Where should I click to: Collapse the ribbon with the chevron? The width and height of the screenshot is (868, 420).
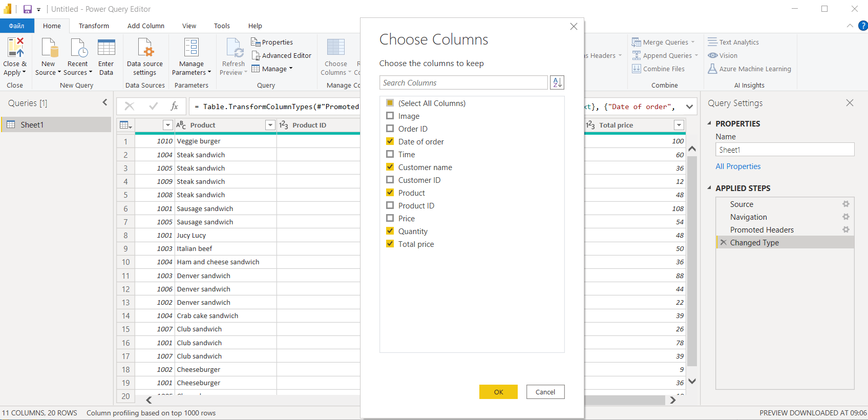[850, 26]
